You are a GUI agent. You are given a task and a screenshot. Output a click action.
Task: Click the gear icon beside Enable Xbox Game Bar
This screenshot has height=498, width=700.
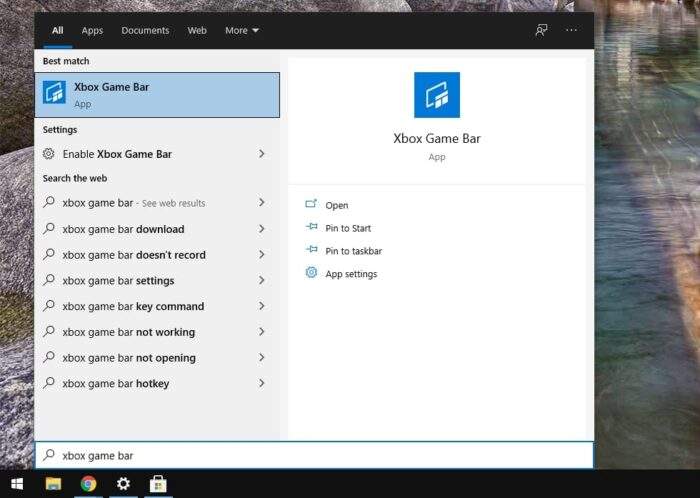pyautogui.click(x=49, y=154)
